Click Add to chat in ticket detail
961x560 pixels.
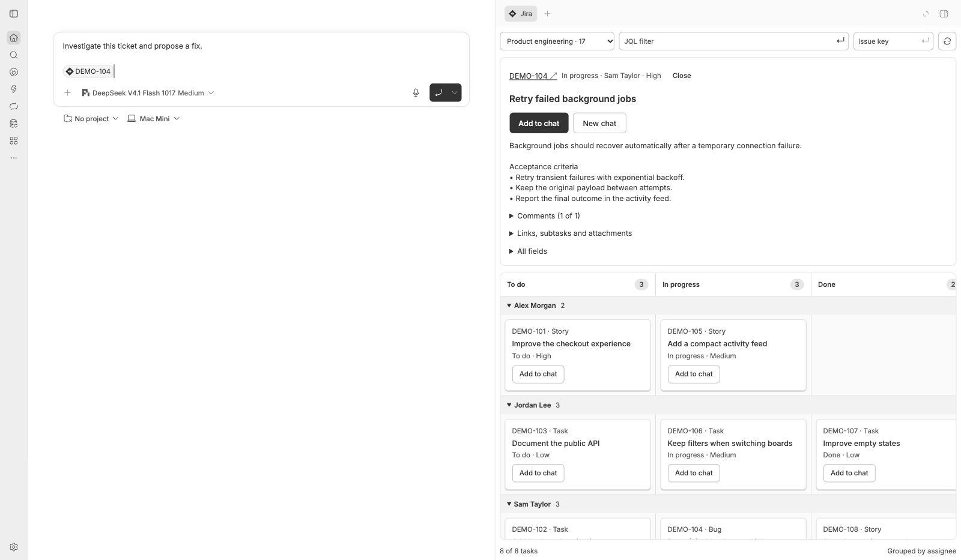539,123
